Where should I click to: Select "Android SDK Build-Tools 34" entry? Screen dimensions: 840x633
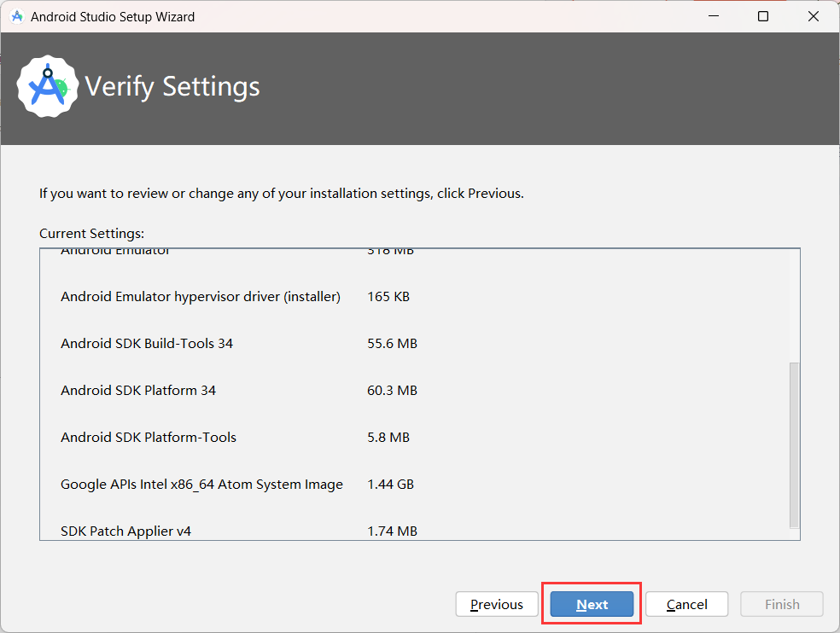coord(147,343)
